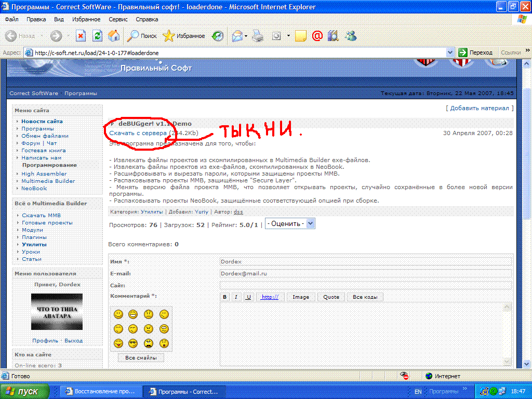Click category link Утилиты under description
The image size is (532, 399).
[x=152, y=212]
